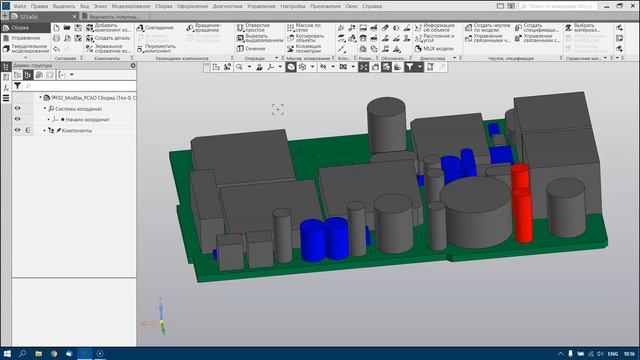
Task: Apply the 'Совпадение' mate constraint
Action: (x=155, y=28)
